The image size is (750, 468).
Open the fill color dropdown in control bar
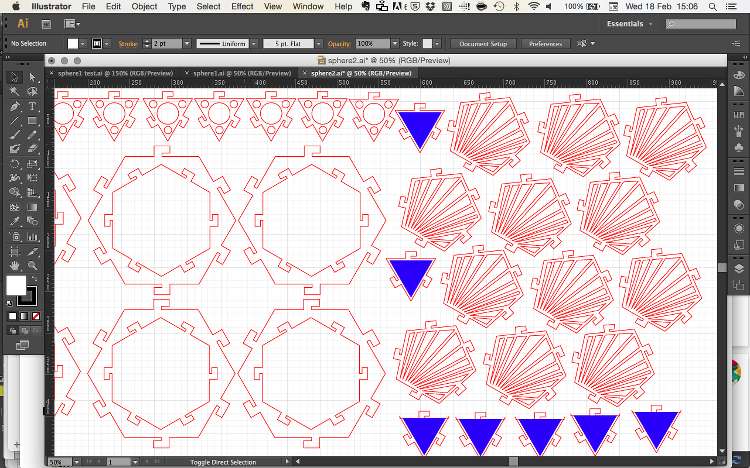coord(83,44)
